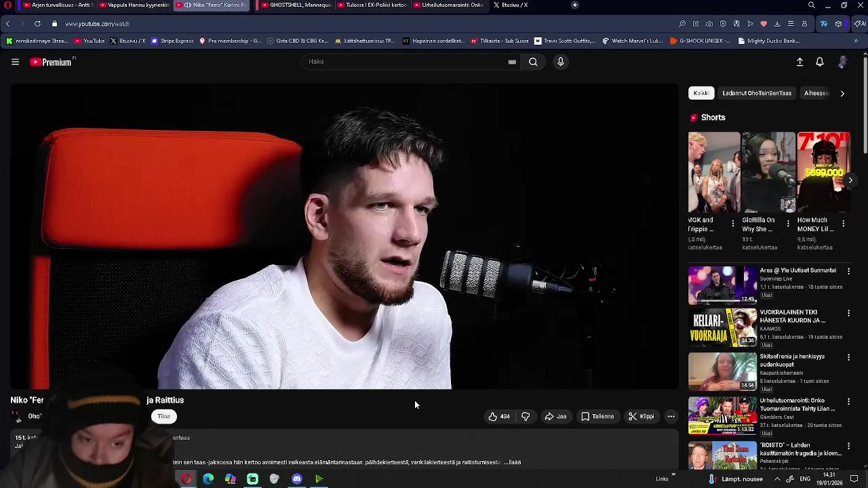Open Stripe Express bookmark
Image resolution: width=868 pixels, height=488 pixels.
tap(172, 41)
